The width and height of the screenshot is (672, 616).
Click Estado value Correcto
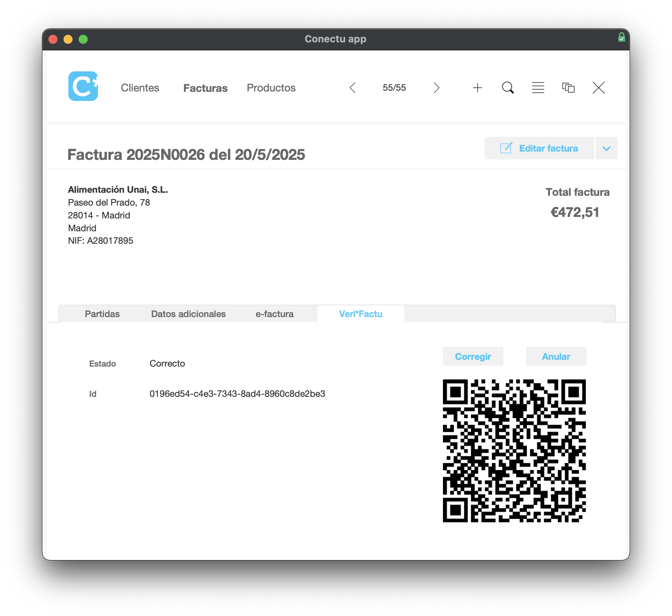pyautogui.click(x=167, y=364)
